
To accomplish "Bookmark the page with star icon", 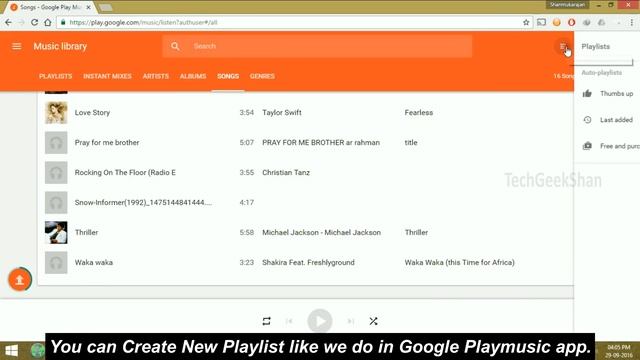I will tap(526, 22).
